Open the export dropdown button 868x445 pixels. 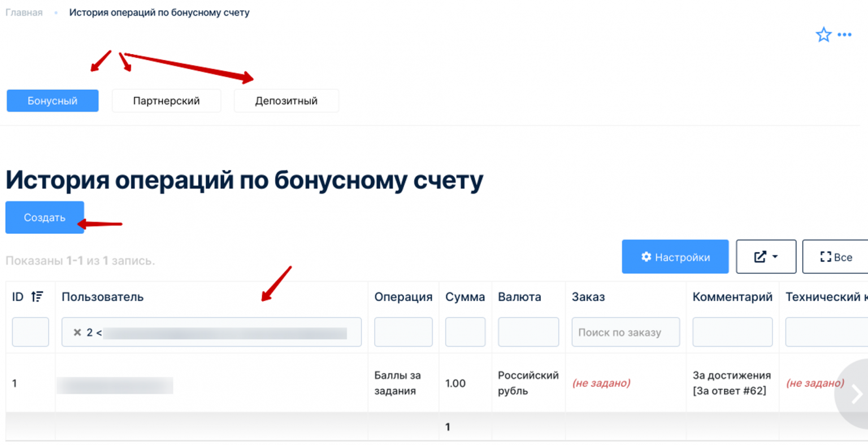(766, 257)
